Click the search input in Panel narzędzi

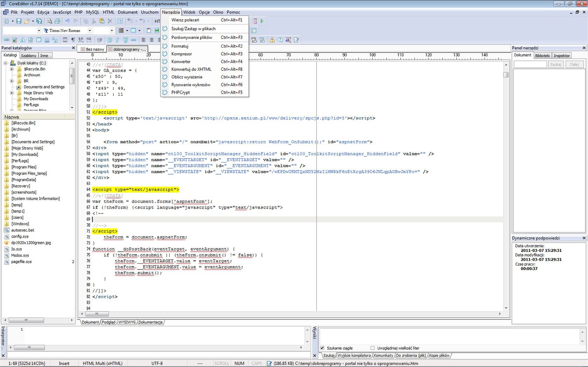[x=530, y=64]
